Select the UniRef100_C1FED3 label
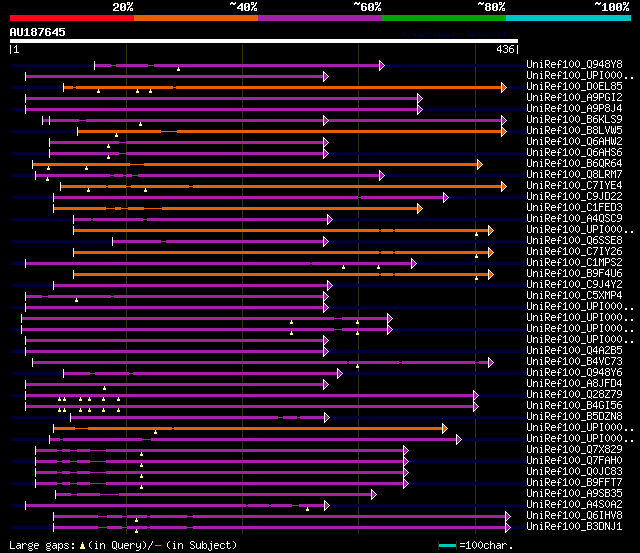 (x=574, y=208)
